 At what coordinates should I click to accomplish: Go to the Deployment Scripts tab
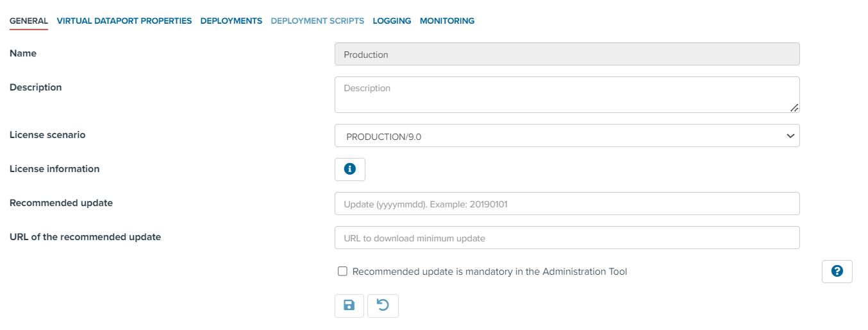pyautogui.click(x=317, y=21)
